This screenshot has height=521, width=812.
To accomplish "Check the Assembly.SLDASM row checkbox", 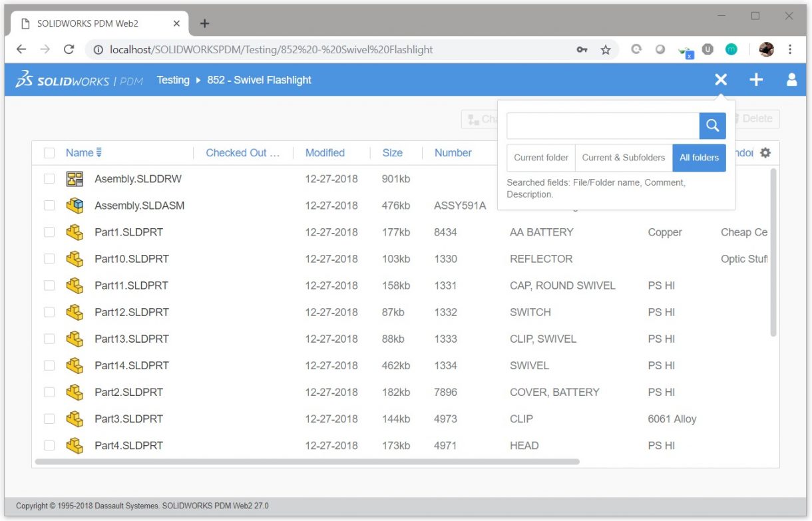I will click(49, 206).
